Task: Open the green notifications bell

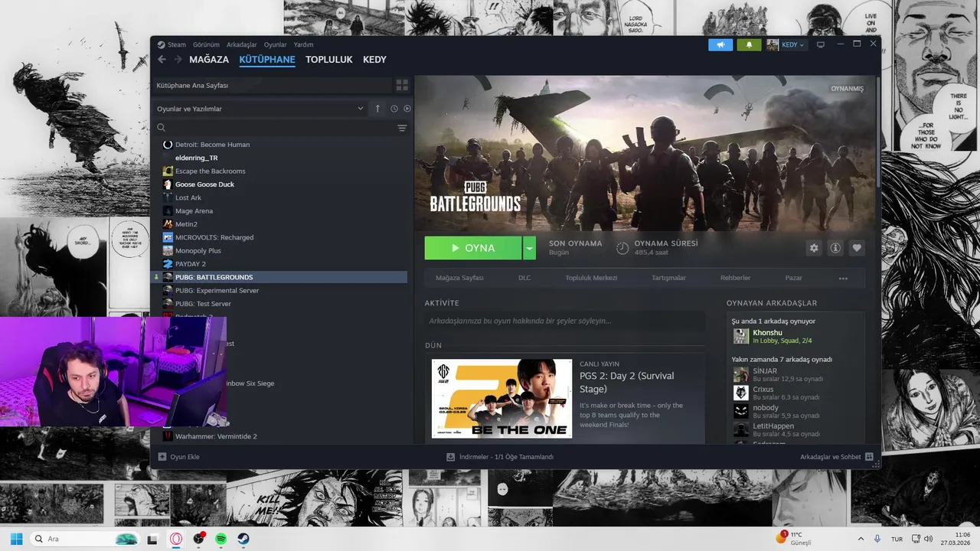Action: point(749,44)
